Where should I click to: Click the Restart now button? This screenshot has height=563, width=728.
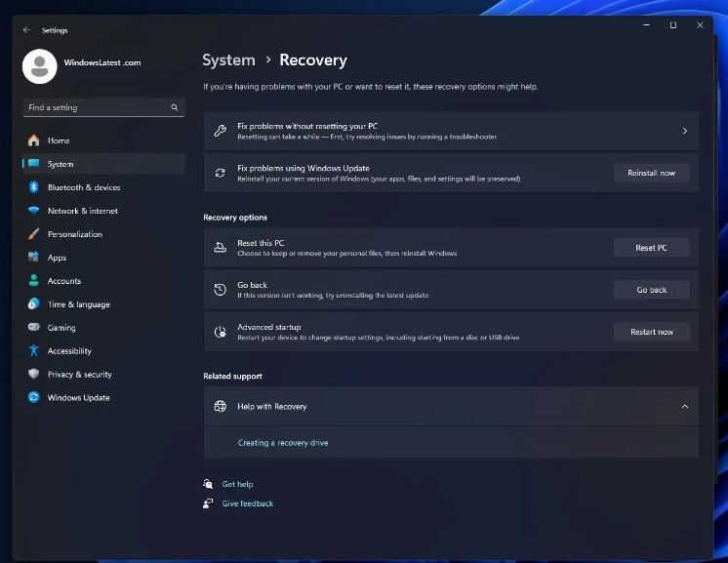click(x=651, y=332)
